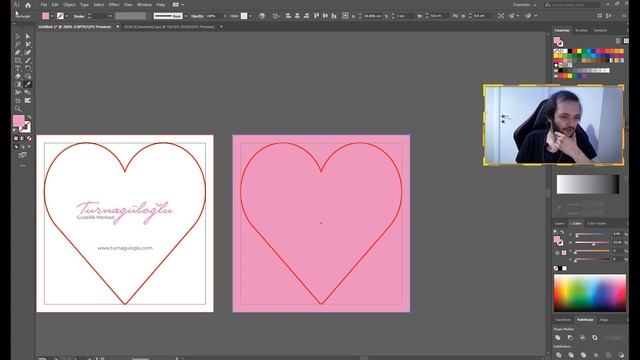
Task: Click the None color button in toolbox
Action: (x=29, y=138)
